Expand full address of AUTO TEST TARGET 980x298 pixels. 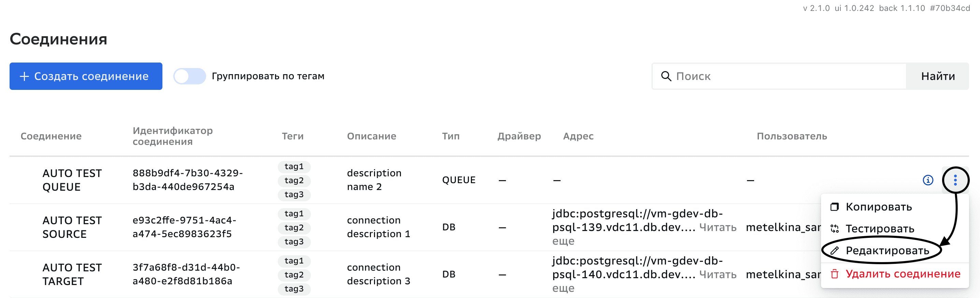point(718,275)
